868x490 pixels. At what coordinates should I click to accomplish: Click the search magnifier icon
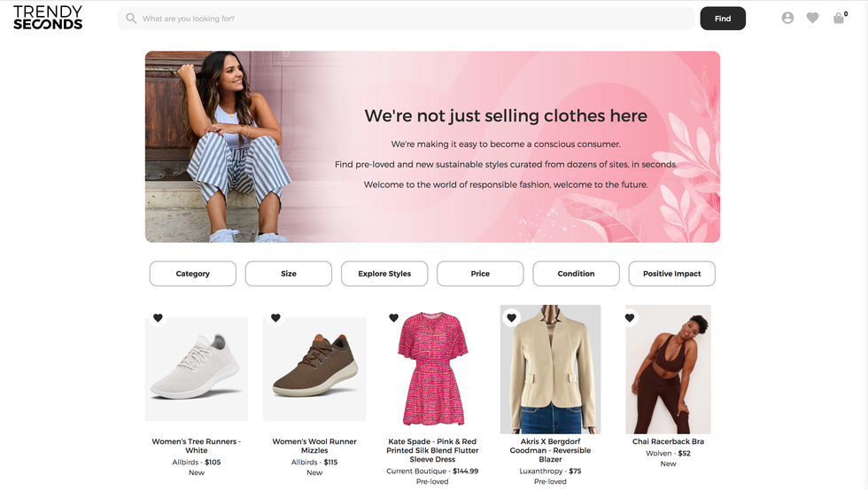(131, 19)
